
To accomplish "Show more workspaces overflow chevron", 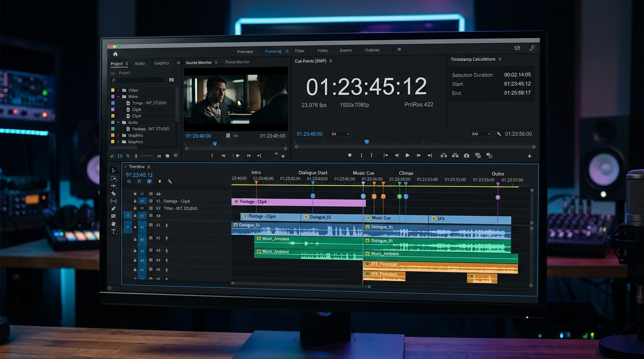I will (399, 49).
